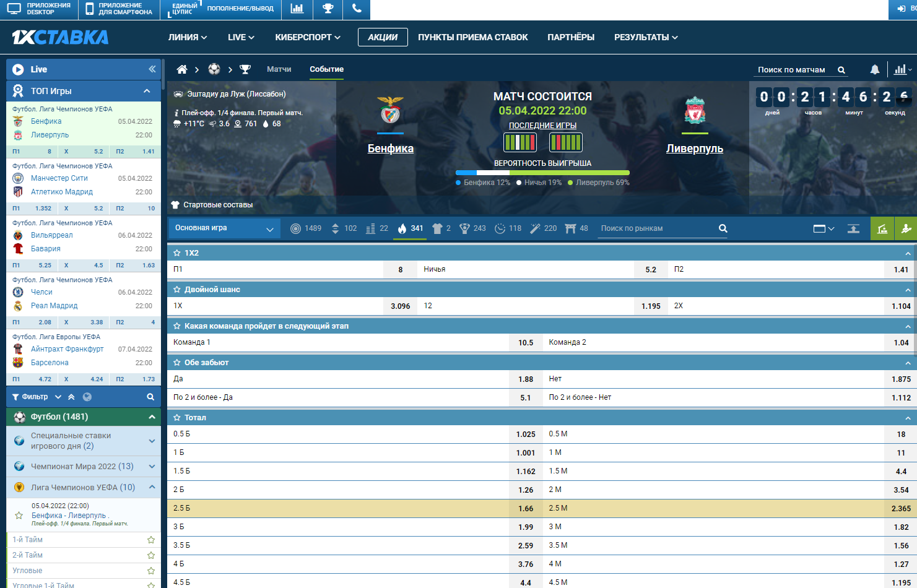Click the football breadcrumb icon

[x=214, y=69]
